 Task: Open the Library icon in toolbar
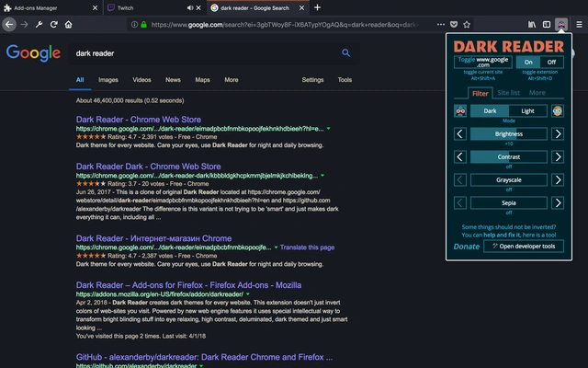[x=532, y=25]
